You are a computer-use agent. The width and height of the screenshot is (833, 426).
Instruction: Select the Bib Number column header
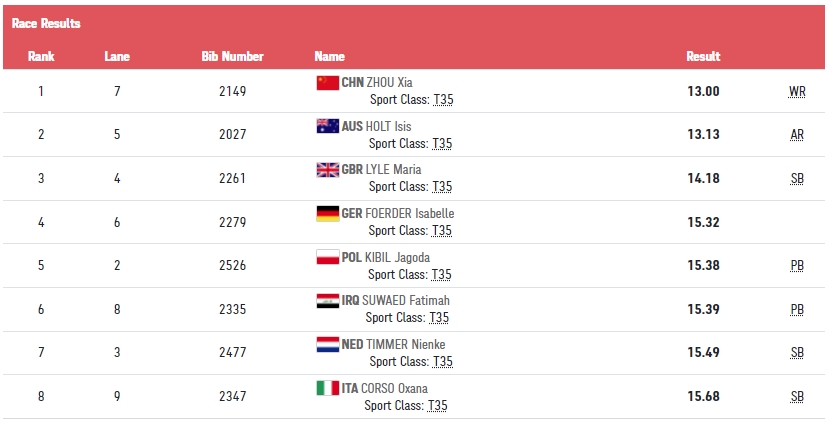pos(232,56)
